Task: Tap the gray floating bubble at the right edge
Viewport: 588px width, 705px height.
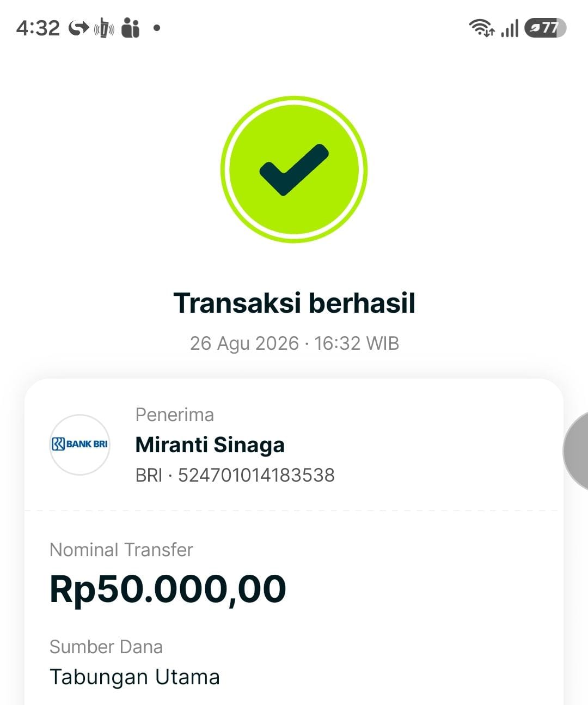Action: 575,451
